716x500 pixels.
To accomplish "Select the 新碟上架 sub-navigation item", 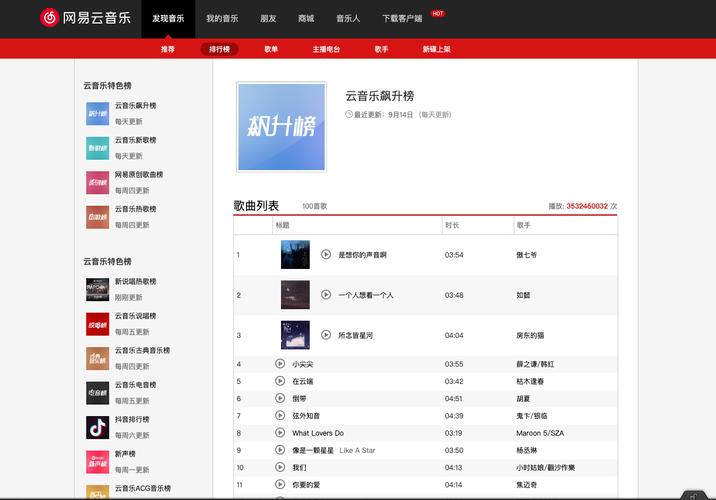I will 436,49.
